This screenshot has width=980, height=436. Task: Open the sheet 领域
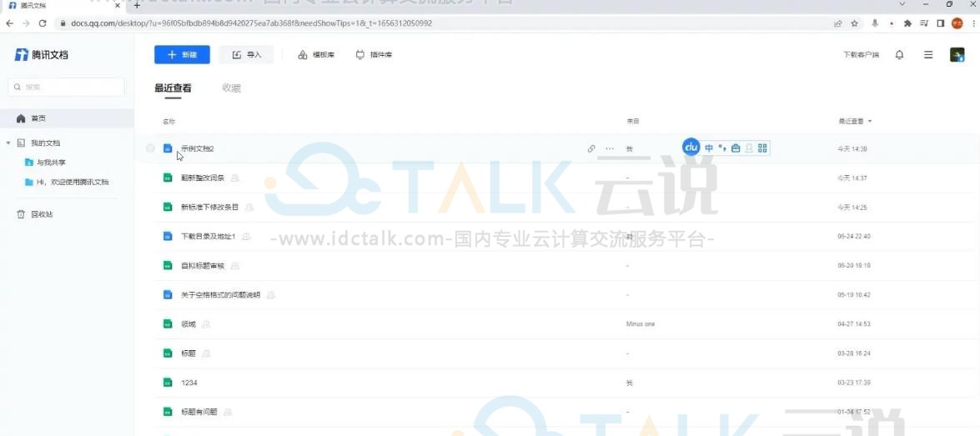188,323
